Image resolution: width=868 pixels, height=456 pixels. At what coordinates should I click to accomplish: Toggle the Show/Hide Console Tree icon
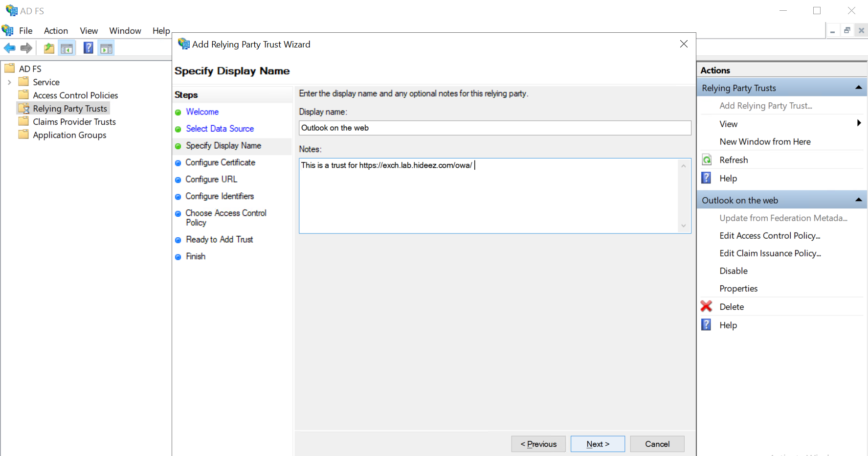pyautogui.click(x=67, y=48)
